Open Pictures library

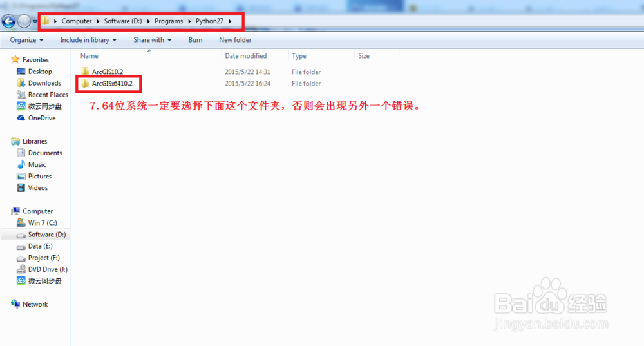[40, 177]
